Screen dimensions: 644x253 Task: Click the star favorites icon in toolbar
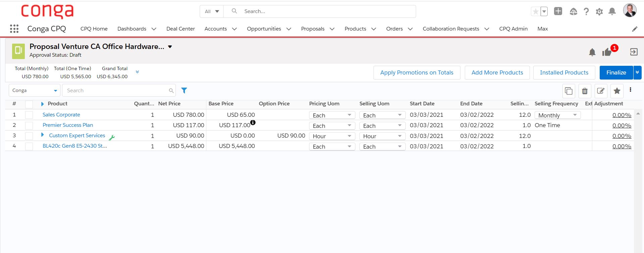coord(617,91)
